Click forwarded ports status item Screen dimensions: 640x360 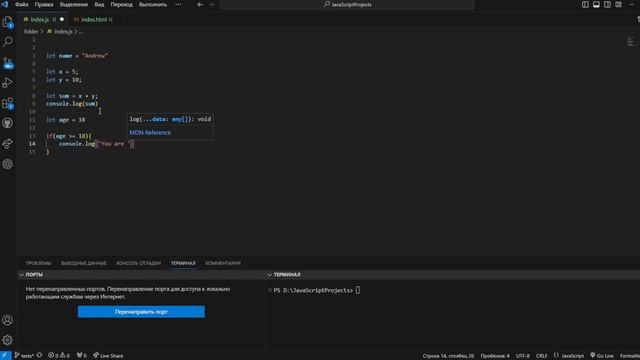click(82, 356)
